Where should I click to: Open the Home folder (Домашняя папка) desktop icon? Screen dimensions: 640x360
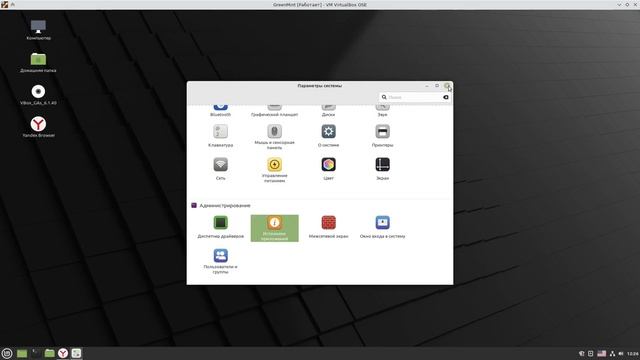tap(38, 62)
